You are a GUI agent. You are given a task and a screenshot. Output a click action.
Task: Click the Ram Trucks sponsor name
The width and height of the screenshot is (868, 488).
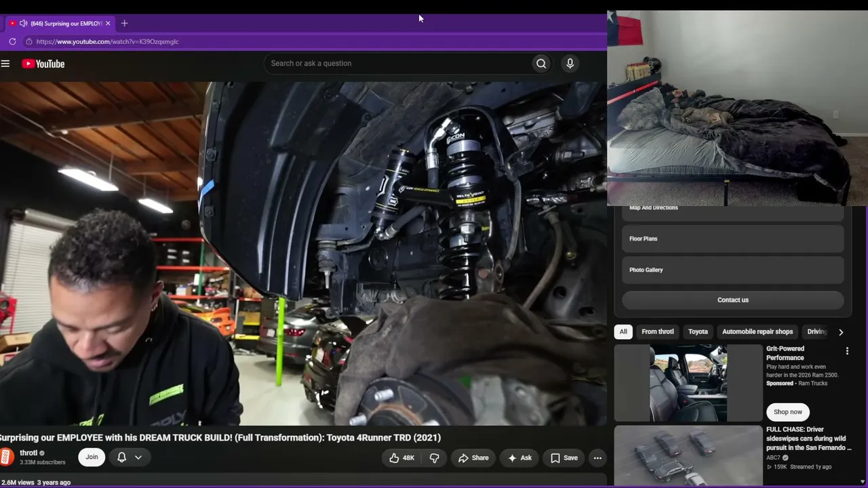coord(812,384)
